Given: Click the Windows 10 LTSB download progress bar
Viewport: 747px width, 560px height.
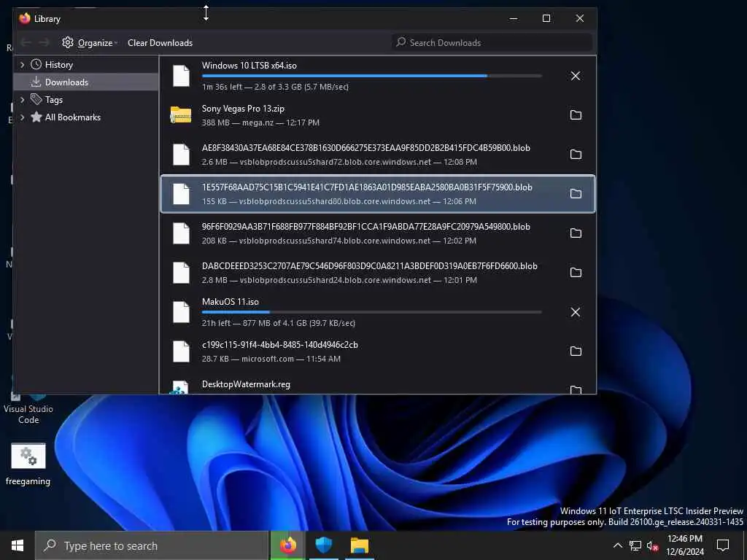Looking at the screenshot, I should pyautogui.click(x=371, y=76).
